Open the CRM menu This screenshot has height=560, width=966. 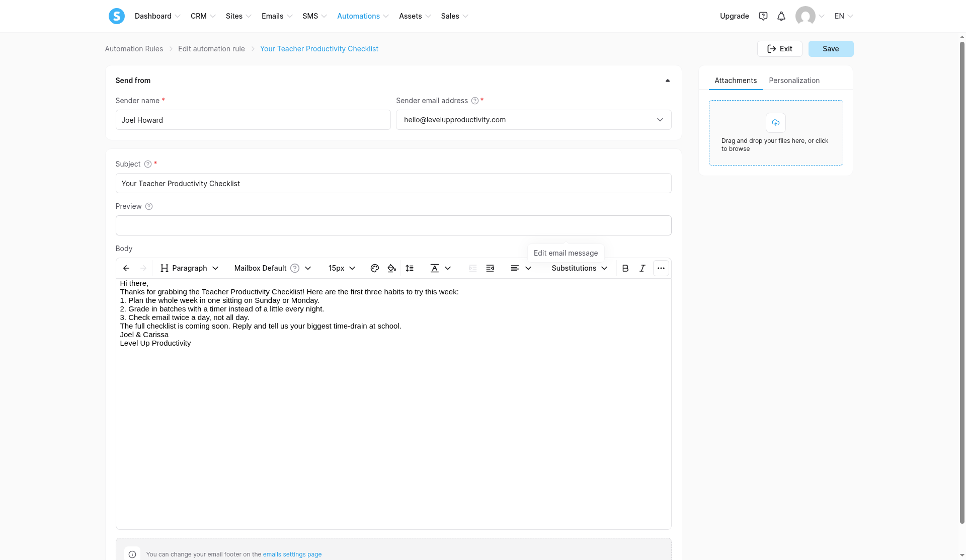click(203, 16)
